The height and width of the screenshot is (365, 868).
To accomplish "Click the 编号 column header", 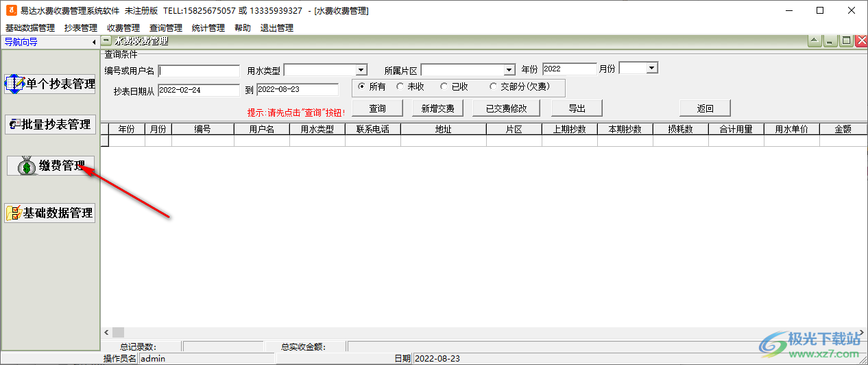I will point(203,129).
